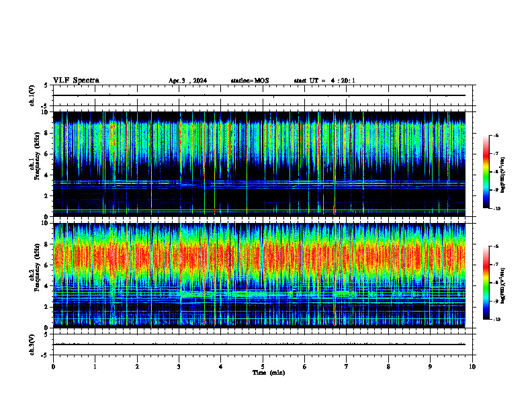Image resolution: width=532 pixels, height=411 pixels.
Task: Click the ch.3(V) waveform trace panel
Action: point(263,345)
